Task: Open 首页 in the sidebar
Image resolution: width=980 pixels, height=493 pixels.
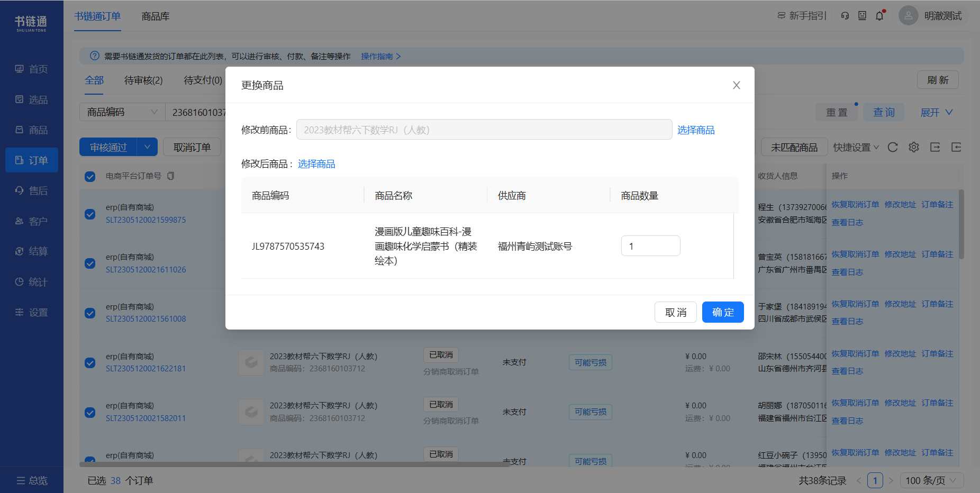Action: tap(32, 69)
